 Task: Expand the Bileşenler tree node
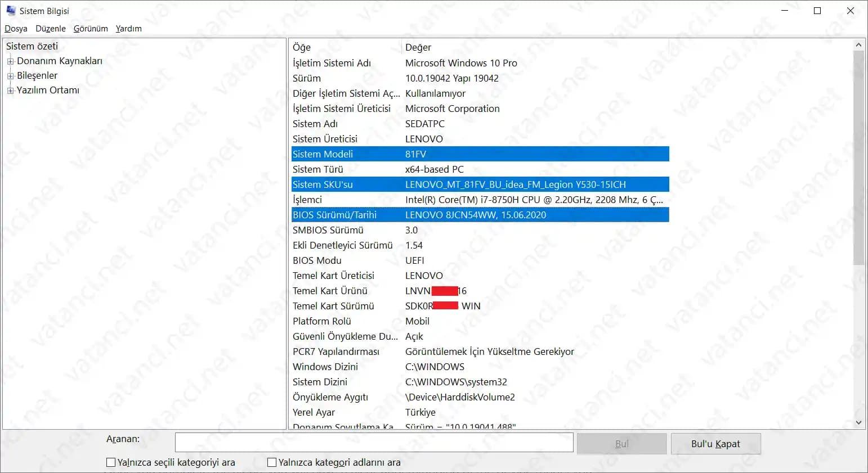tap(10, 76)
